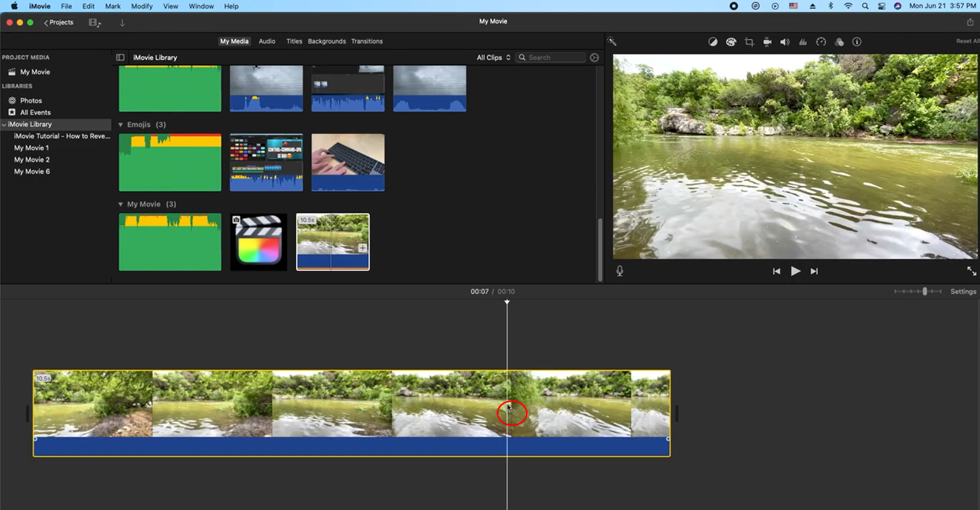The width and height of the screenshot is (980, 510).
Task: Open the Window menu
Action: 201,6
